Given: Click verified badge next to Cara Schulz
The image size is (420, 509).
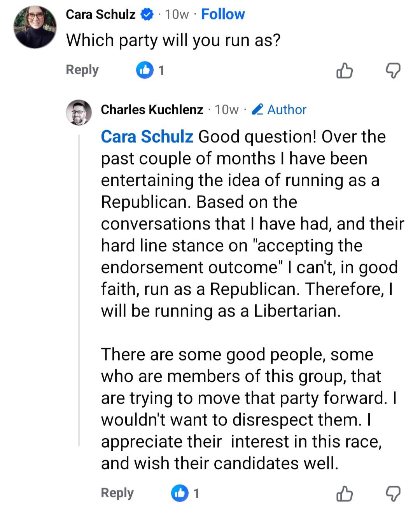Looking at the screenshot, I should pyautogui.click(x=147, y=15).
